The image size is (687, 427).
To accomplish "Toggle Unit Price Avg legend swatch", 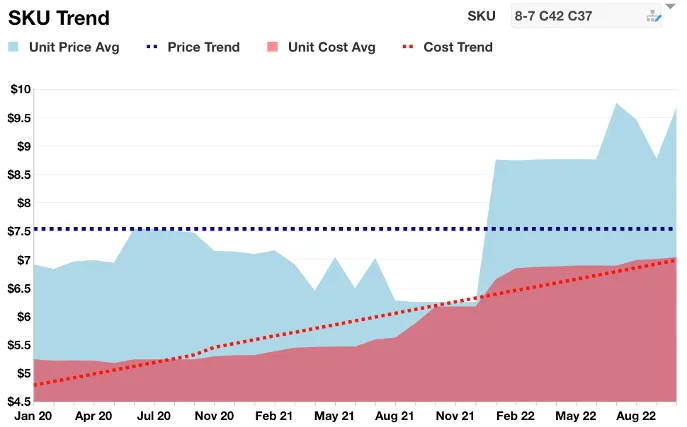I will [x=13, y=47].
